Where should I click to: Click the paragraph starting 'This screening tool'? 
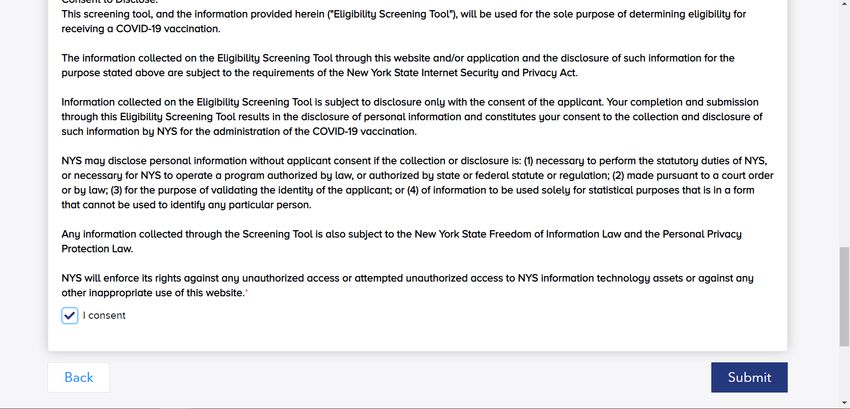coord(404,22)
